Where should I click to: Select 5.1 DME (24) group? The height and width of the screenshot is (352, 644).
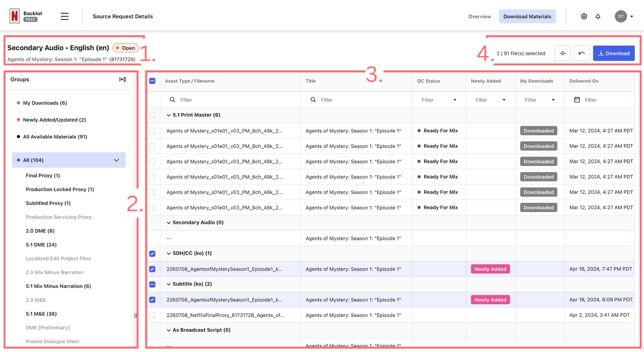point(41,245)
